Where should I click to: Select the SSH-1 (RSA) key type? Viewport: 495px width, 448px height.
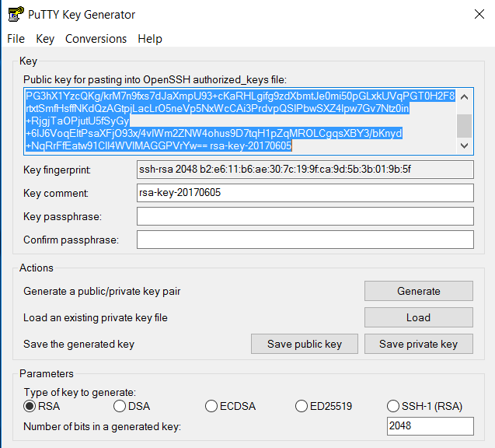pos(424,406)
